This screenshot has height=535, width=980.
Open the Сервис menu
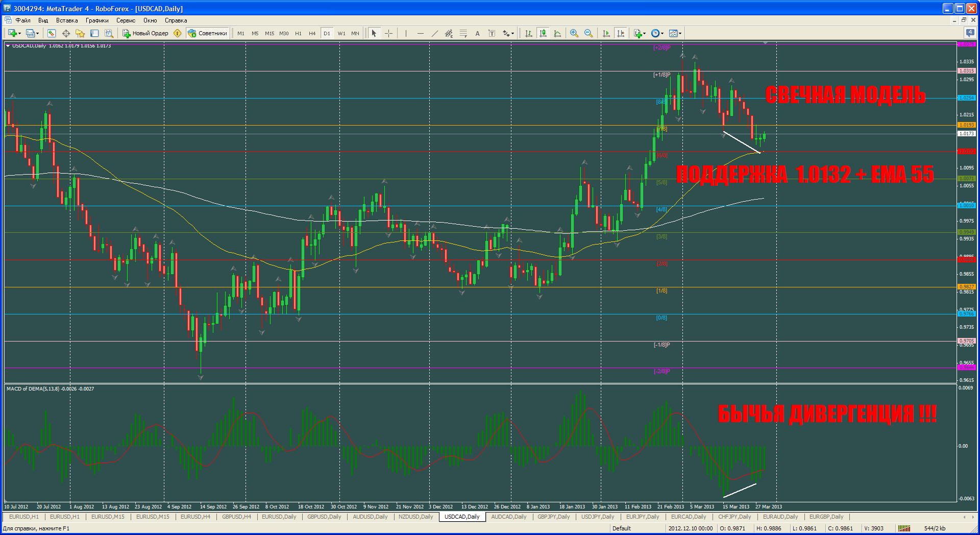coord(126,20)
